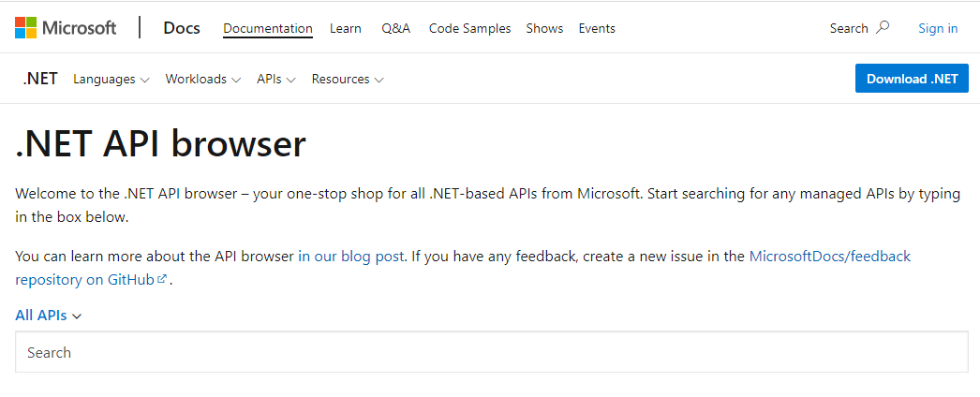Open the Learn section
Image resolution: width=980 pixels, height=397 pixels.
click(x=346, y=29)
